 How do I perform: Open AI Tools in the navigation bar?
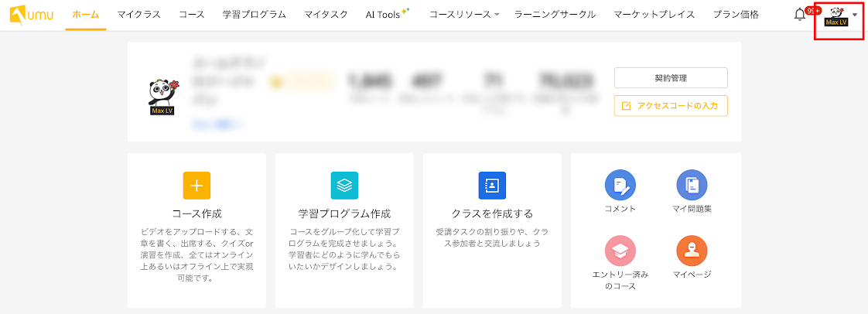[388, 15]
